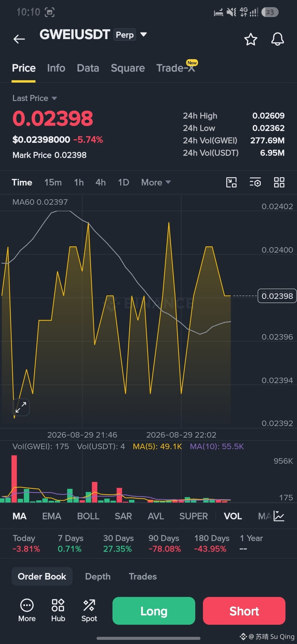Open the More menu icon
The width and height of the screenshot is (297, 644).
coord(27,610)
